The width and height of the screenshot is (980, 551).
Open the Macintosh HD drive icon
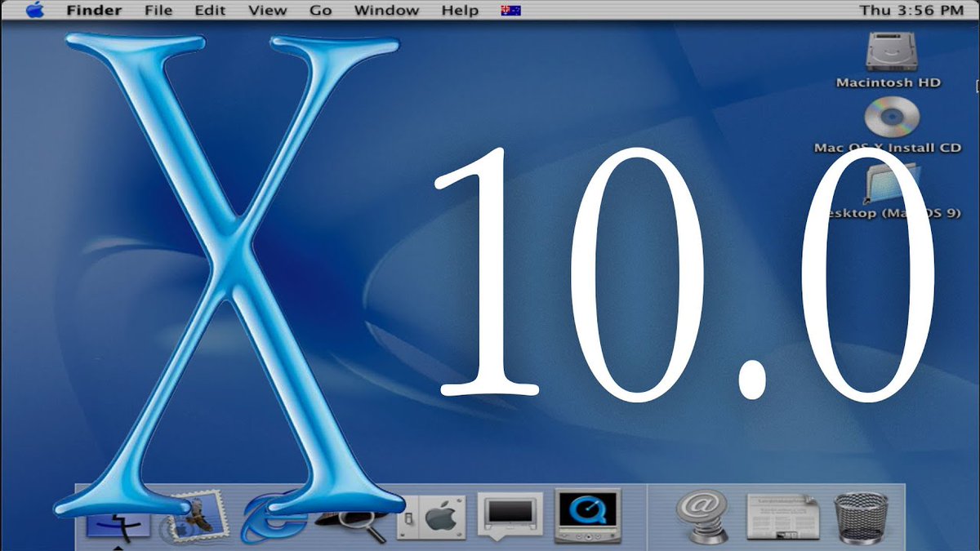pos(888,54)
